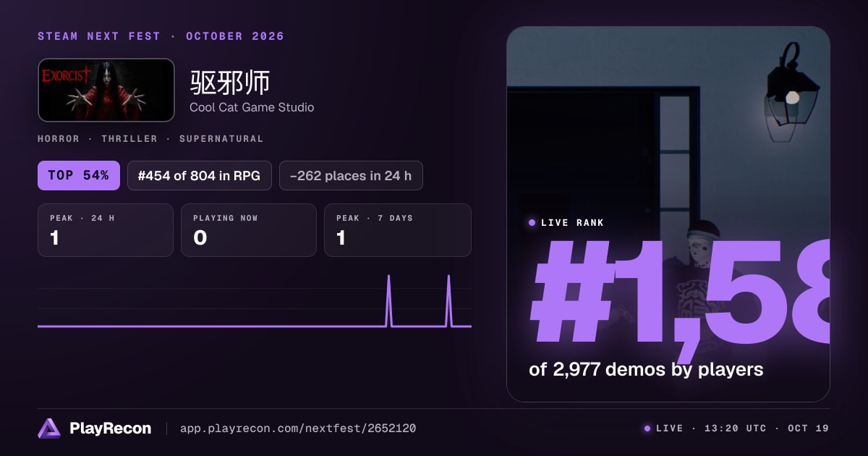Click the #454 of 804 in RPG chip
Screen dimensions: 868x456
click(x=200, y=175)
